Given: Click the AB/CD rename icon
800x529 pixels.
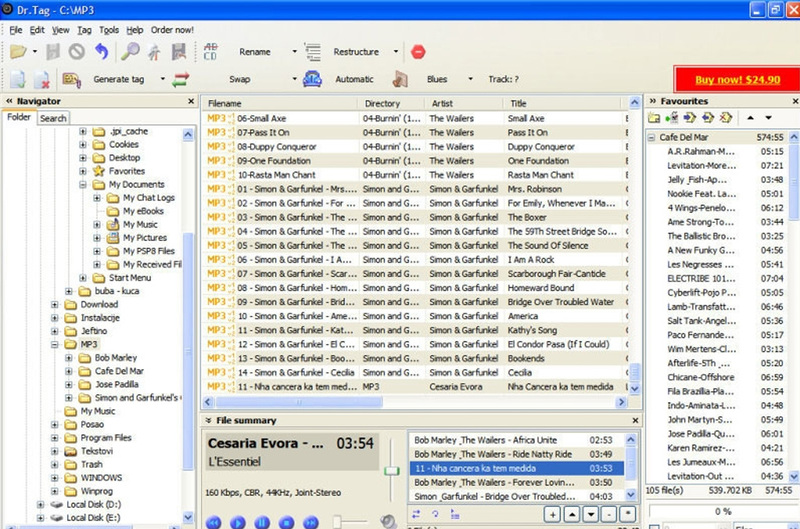Looking at the screenshot, I should pos(210,52).
